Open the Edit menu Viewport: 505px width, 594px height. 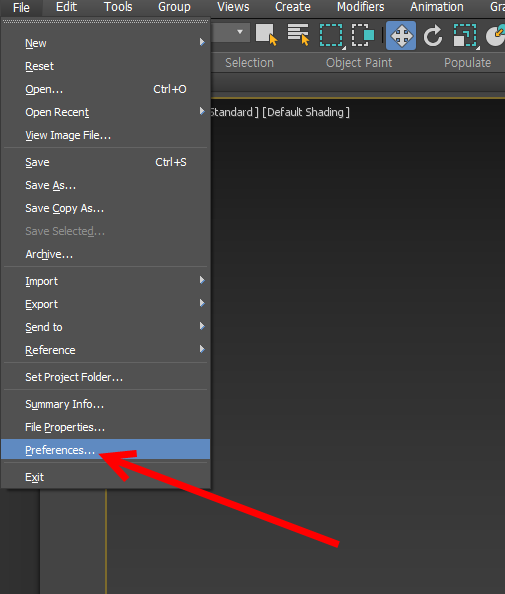(x=66, y=7)
